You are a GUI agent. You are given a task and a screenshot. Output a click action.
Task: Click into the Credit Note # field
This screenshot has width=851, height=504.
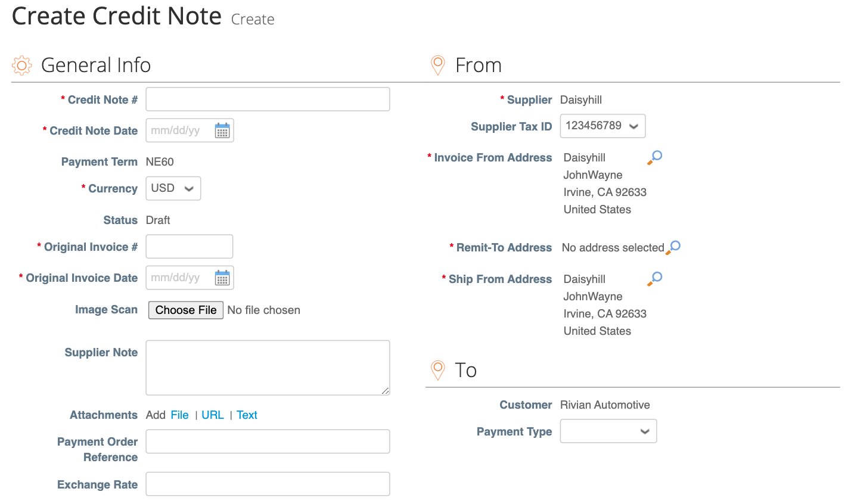[x=268, y=99]
